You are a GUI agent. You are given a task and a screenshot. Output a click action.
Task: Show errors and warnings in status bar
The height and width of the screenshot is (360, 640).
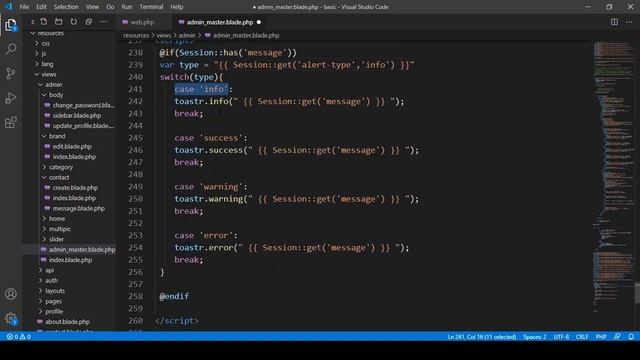click(x=19, y=337)
